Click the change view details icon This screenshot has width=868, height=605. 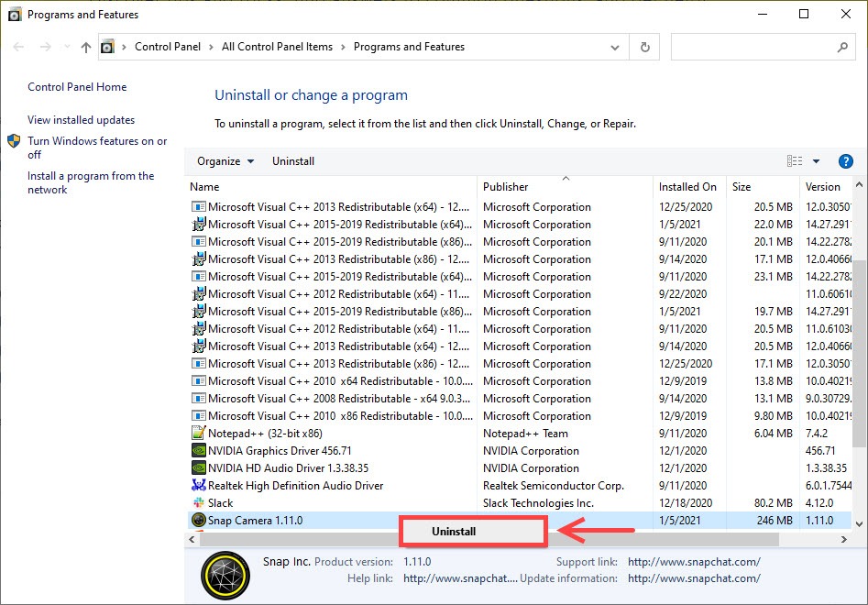click(794, 160)
